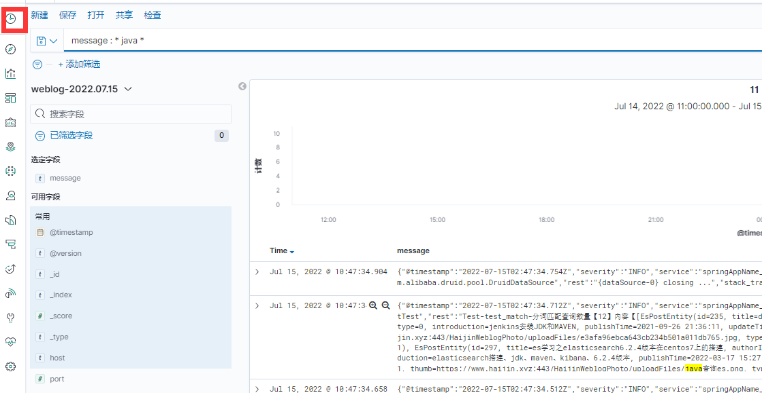
Task: Click the message column header
Action: pos(413,251)
